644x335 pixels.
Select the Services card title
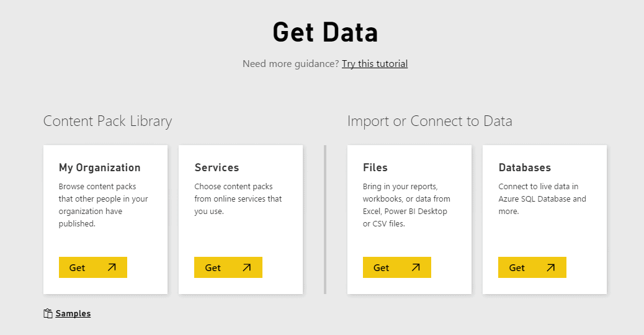[217, 167]
